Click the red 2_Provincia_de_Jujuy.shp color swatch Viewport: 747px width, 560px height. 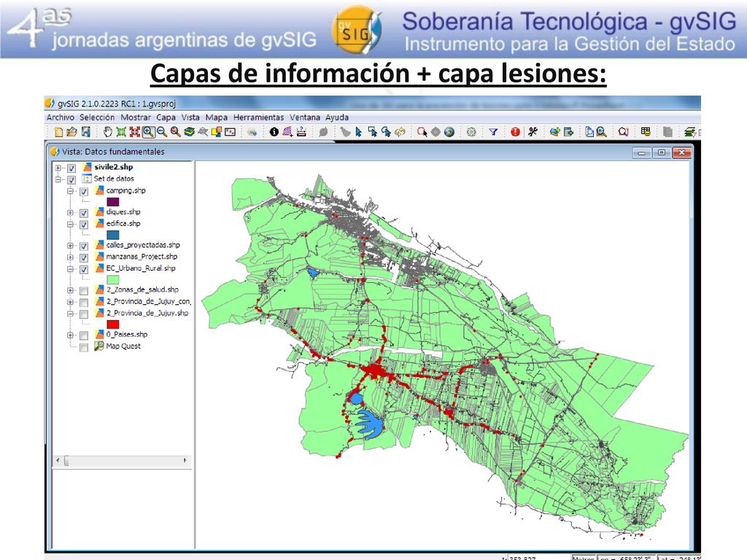113,324
